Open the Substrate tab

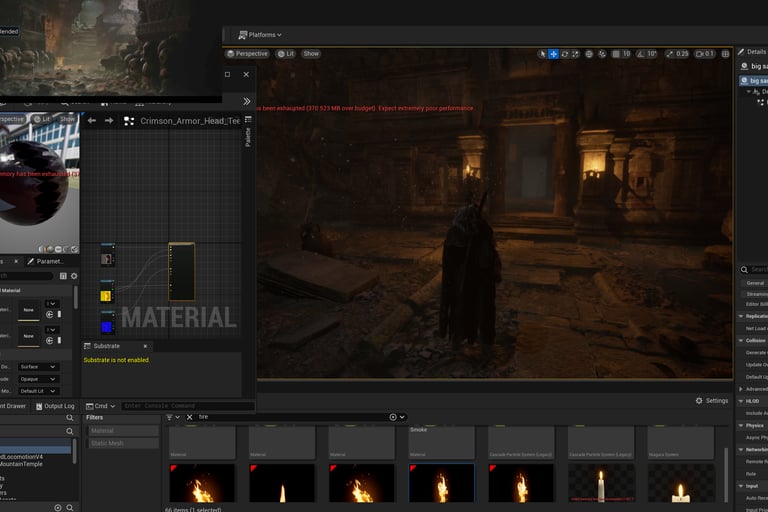coord(106,346)
